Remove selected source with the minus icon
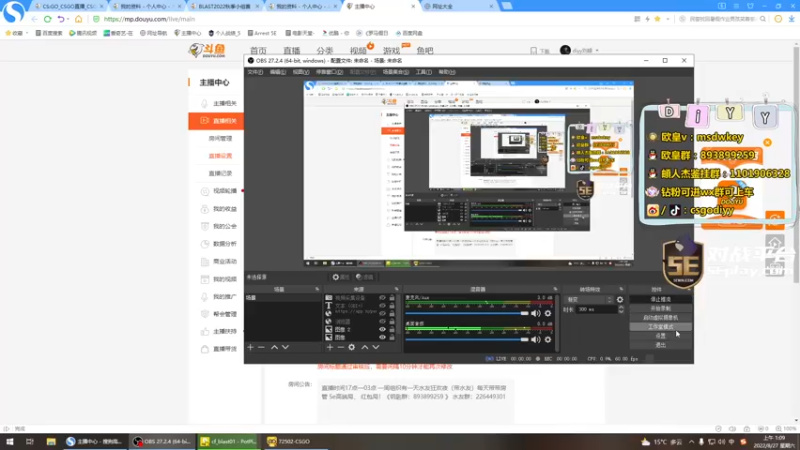 tap(341, 347)
